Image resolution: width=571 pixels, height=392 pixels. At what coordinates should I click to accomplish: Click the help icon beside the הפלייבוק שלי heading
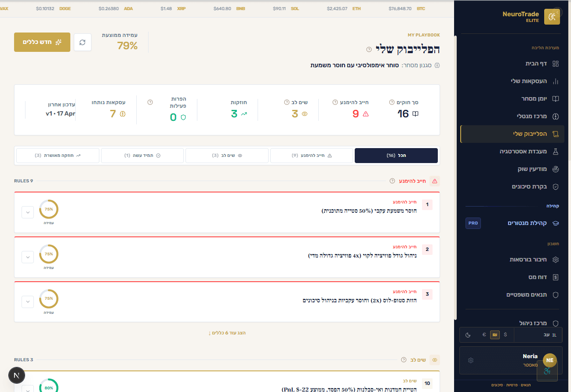coord(369,49)
